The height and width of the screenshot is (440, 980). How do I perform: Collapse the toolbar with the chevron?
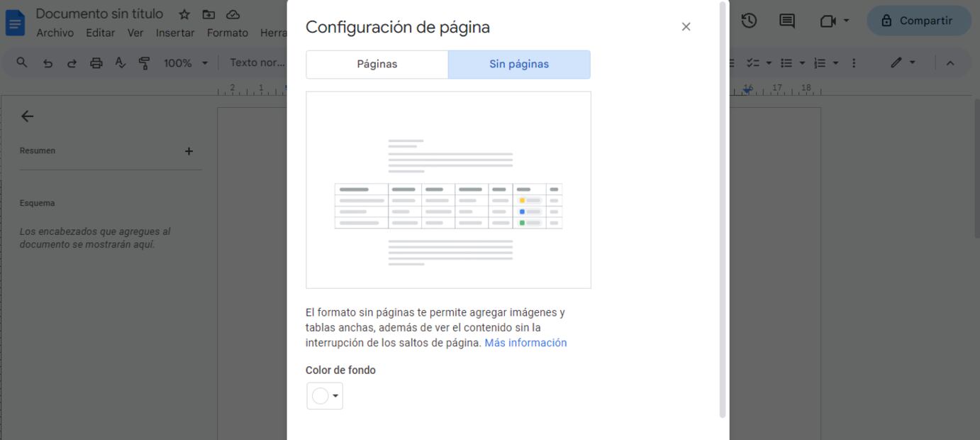[950, 63]
